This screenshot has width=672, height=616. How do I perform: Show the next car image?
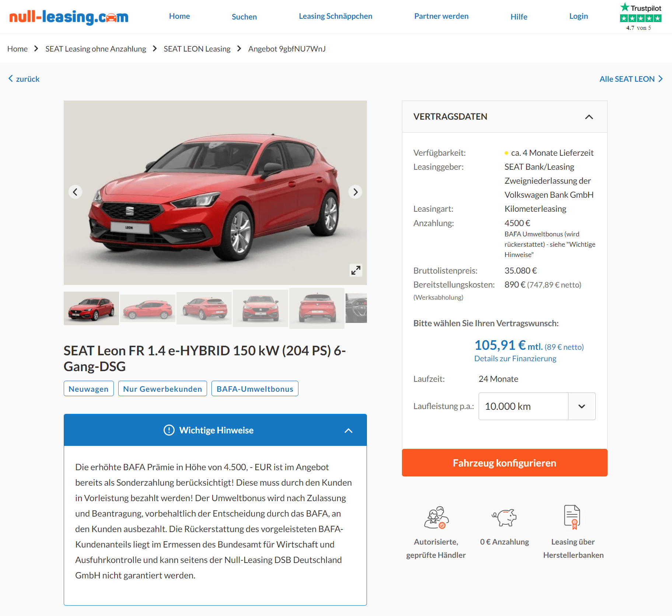(355, 192)
